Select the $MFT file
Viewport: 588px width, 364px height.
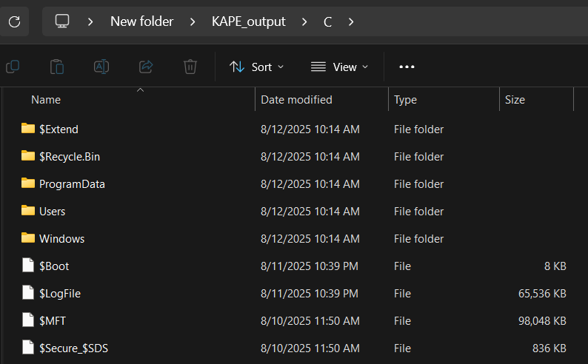pos(53,320)
